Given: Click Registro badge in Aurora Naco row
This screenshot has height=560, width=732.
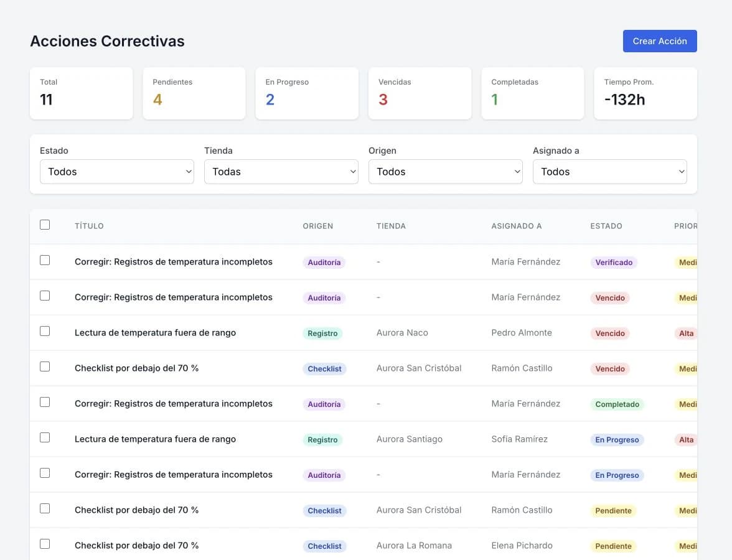Looking at the screenshot, I should (322, 334).
